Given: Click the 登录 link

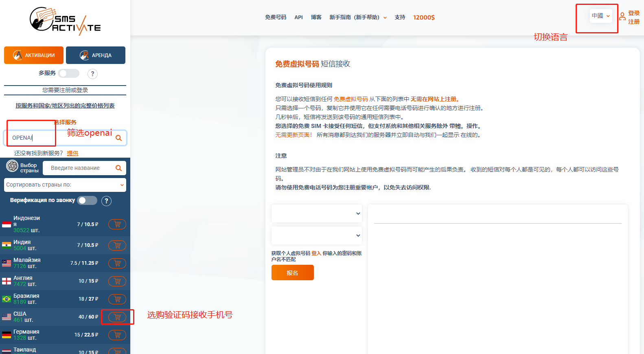Looking at the screenshot, I should 634,13.
